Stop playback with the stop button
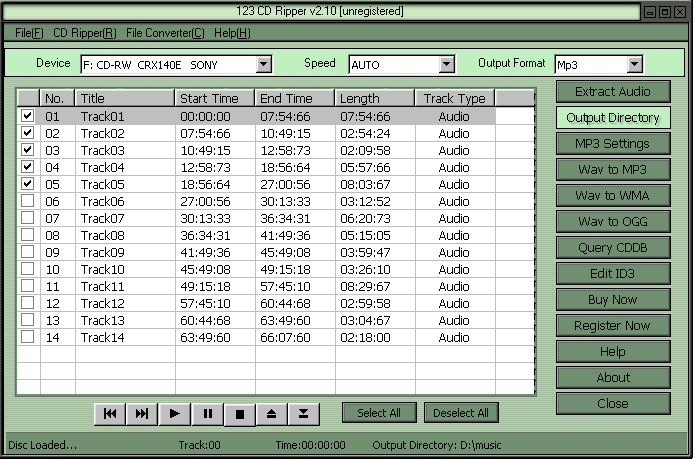The width and height of the screenshot is (695, 460). point(240,414)
